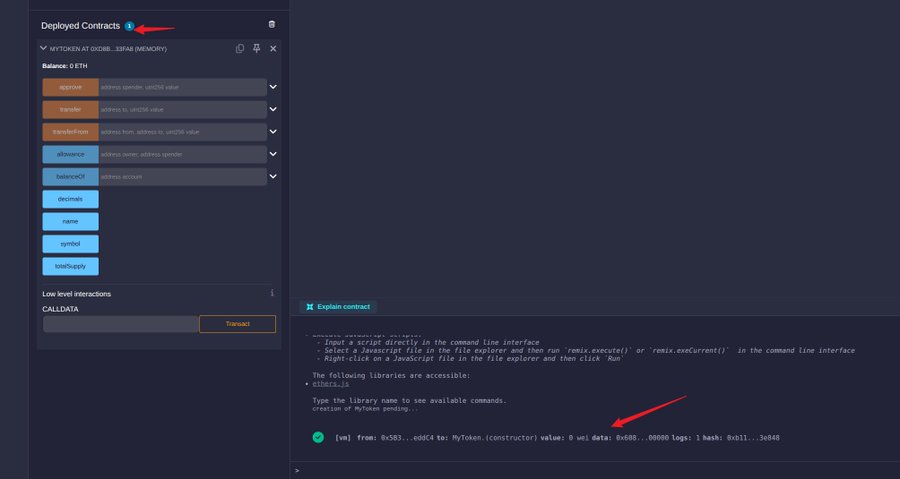Focus the approve spender and value field
Screen dimensions: 900x479
[183, 87]
